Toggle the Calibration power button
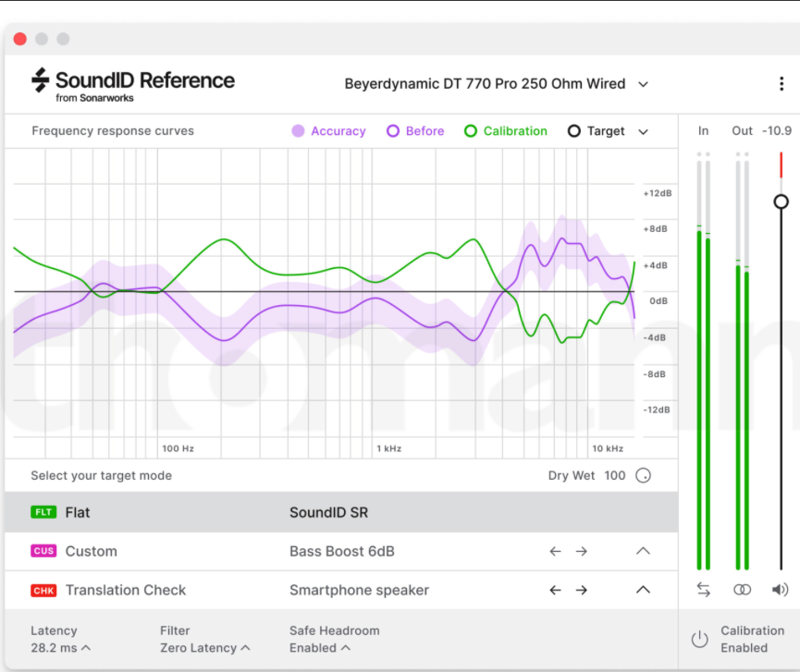 pos(699,640)
